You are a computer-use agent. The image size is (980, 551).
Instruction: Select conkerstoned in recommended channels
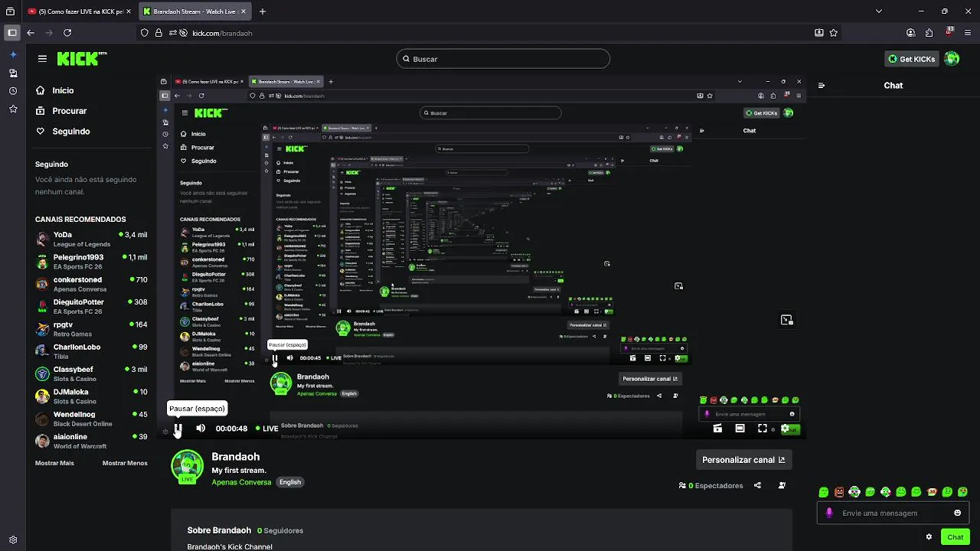pyautogui.click(x=91, y=284)
